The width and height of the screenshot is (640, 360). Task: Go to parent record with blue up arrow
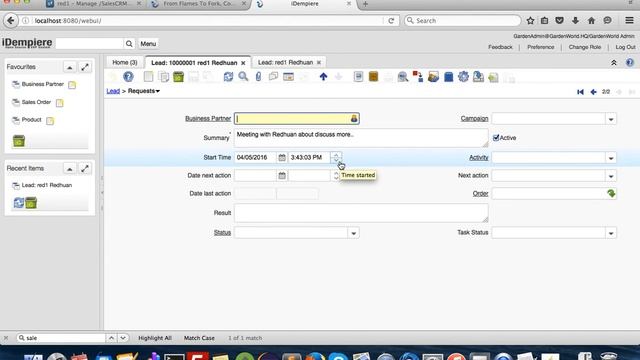point(323,76)
